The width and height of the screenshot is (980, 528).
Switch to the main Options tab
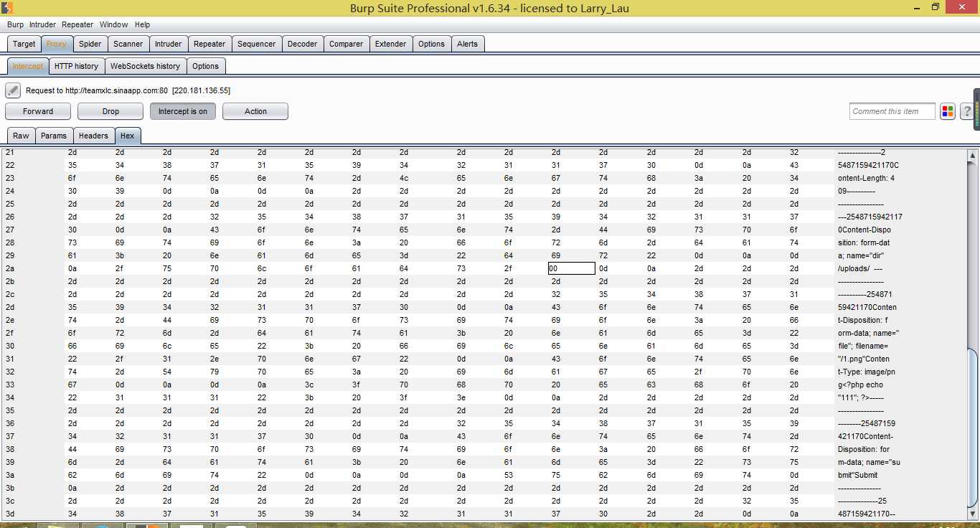[x=431, y=44]
